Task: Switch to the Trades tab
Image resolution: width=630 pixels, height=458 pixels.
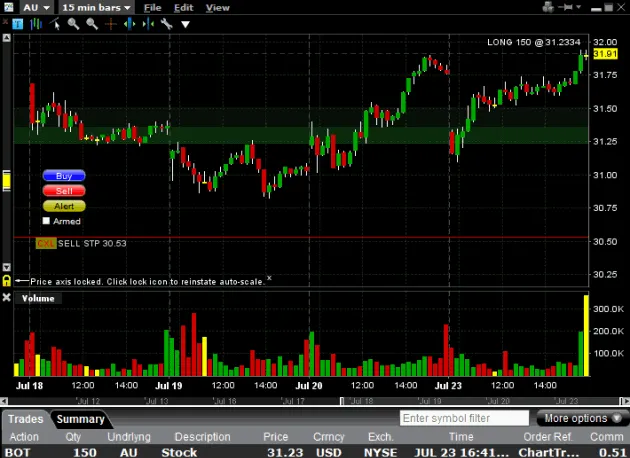Action: tap(26, 419)
